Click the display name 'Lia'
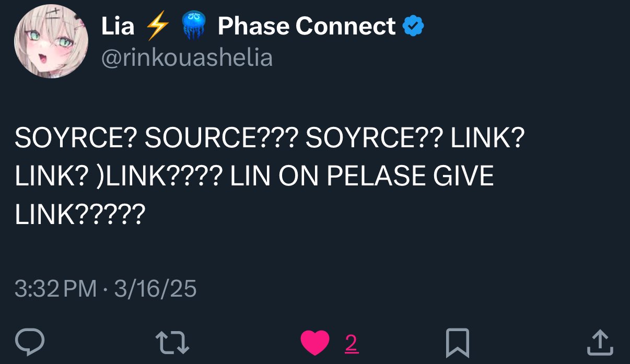Screen dimensions: 630x364 (x=118, y=26)
